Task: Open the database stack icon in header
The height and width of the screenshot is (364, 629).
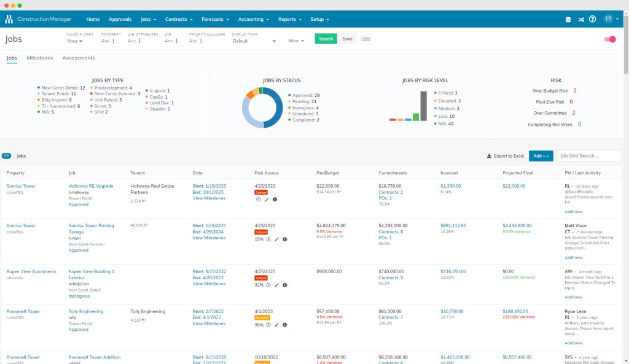Action: [x=568, y=19]
